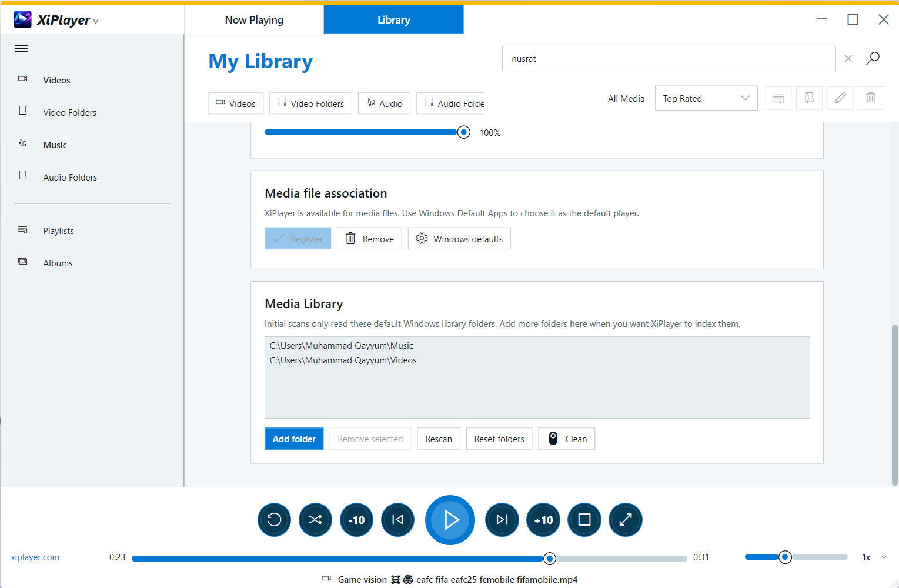Click the Stop playback button
The height and width of the screenshot is (588, 899).
click(x=584, y=520)
